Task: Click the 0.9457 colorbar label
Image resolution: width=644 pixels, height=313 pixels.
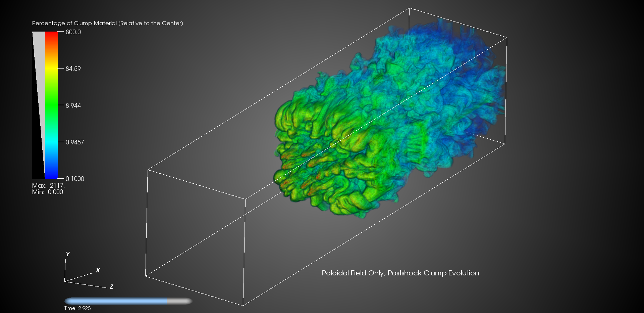Action: (75, 142)
